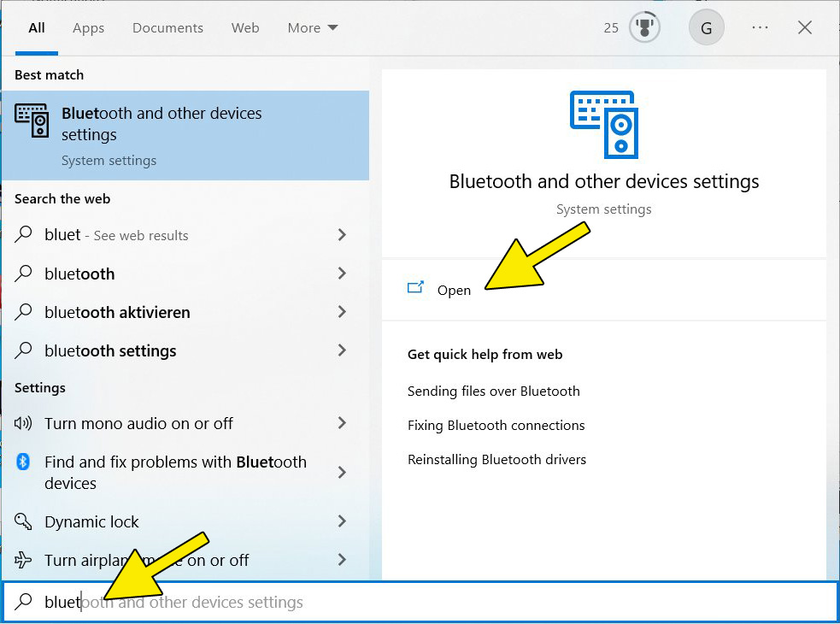Click the Dynamic lock key icon
This screenshot has width=840, height=624.
tap(25, 522)
